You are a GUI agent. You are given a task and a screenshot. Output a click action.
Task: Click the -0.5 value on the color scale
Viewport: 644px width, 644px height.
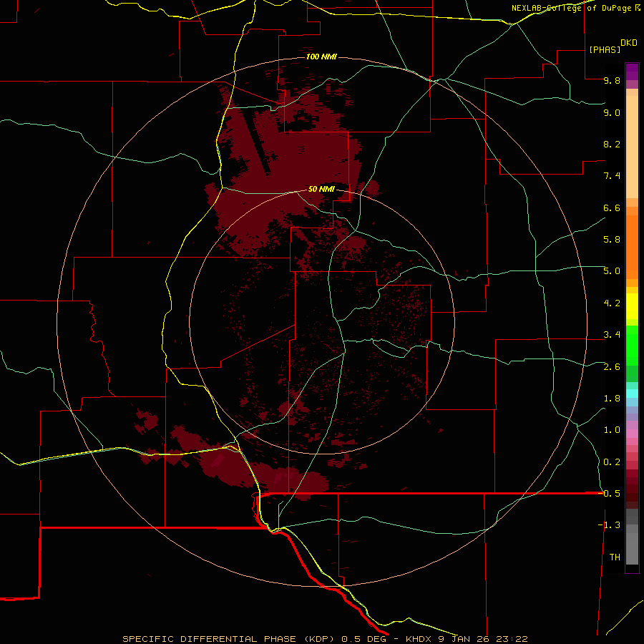click(x=609, y=493)
